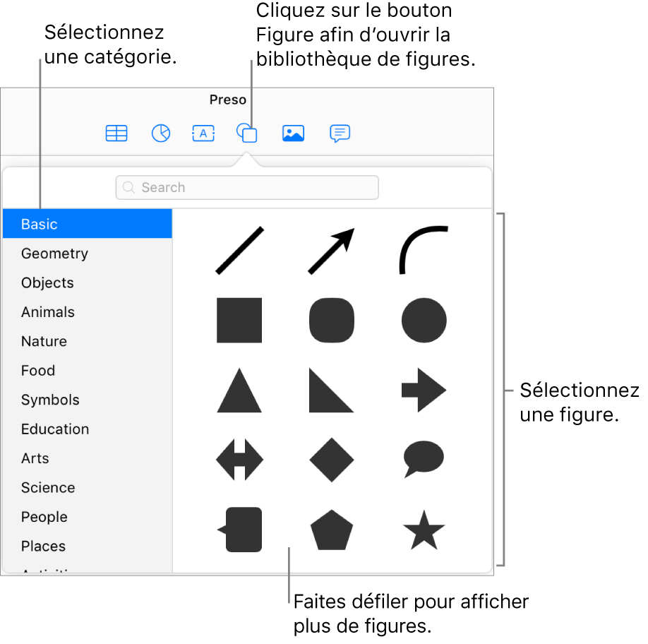Viewport: 648px width, 644px height.
Task: Insert the rounded square shape
Action: click(332, 321)
